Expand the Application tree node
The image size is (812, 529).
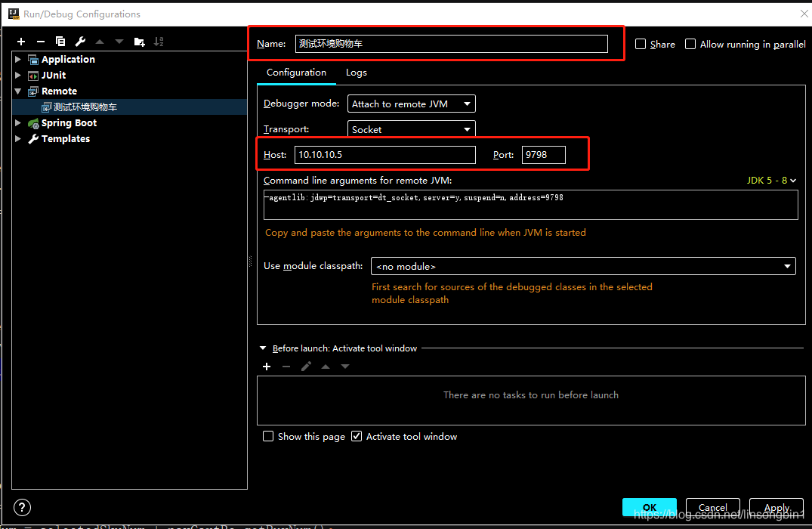(x=18, y=60)
